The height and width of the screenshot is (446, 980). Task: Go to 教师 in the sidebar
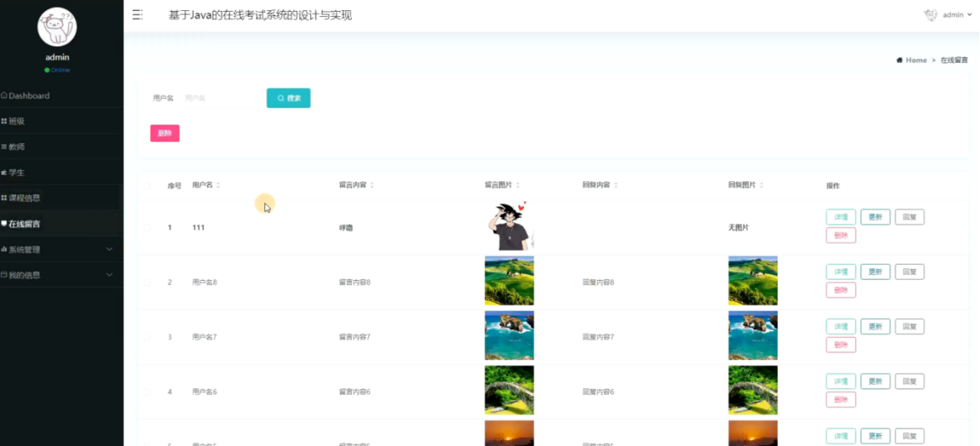click(61, 147)
